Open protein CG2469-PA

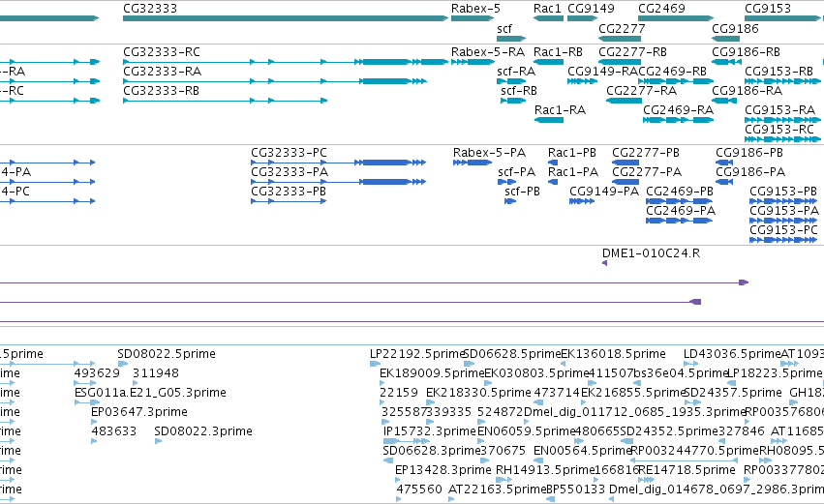tap(680, 221)
